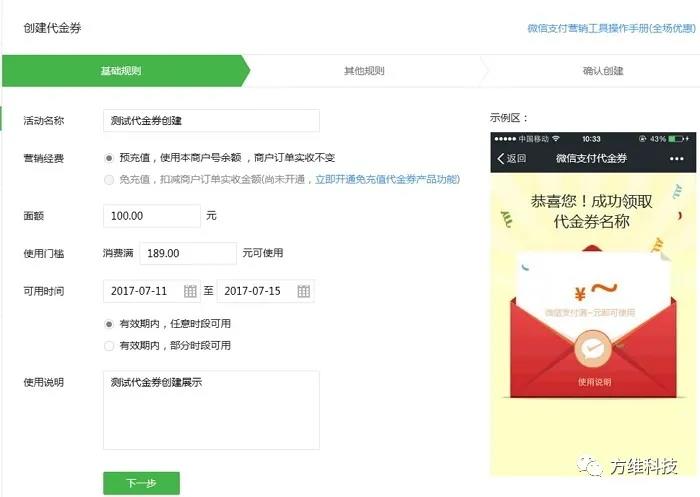The height and width of the screenshot is (497, 700).
Task: Open the end date calendar icon
Action: point(304,292)
